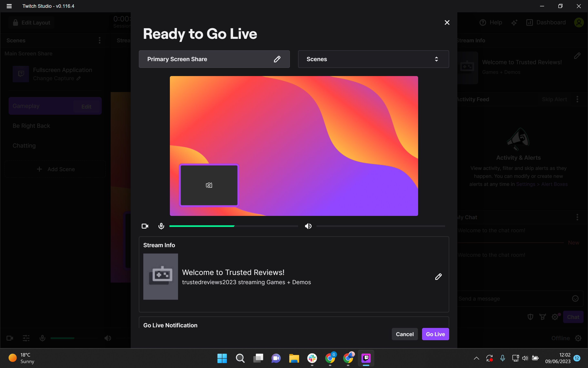Open the chat moderation shield icon
The height and width of the screenshot is (368, 588).
tap(530, 317)
